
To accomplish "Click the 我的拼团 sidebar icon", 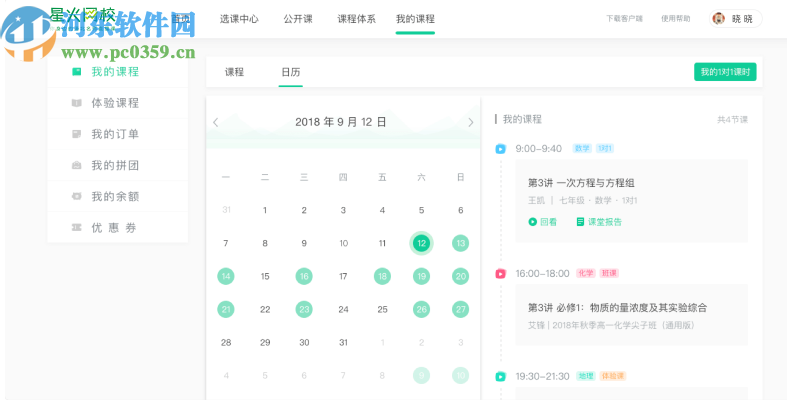I will [76, 165].
